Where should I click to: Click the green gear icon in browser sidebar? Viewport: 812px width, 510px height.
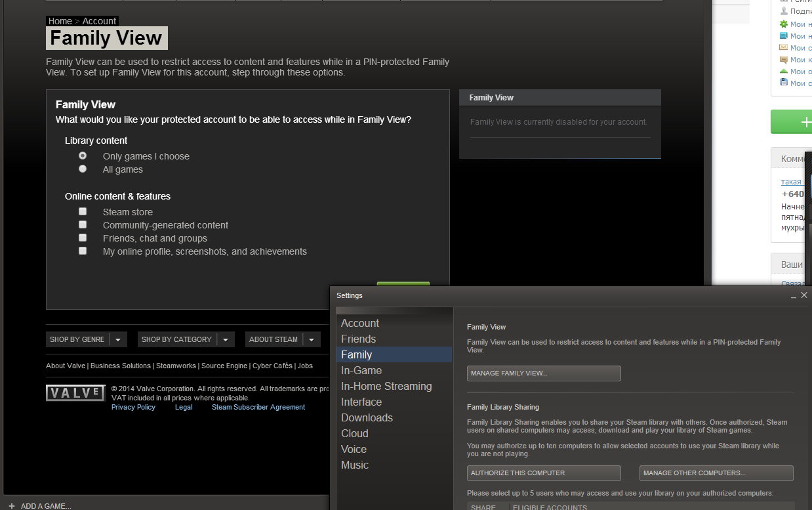783,24
